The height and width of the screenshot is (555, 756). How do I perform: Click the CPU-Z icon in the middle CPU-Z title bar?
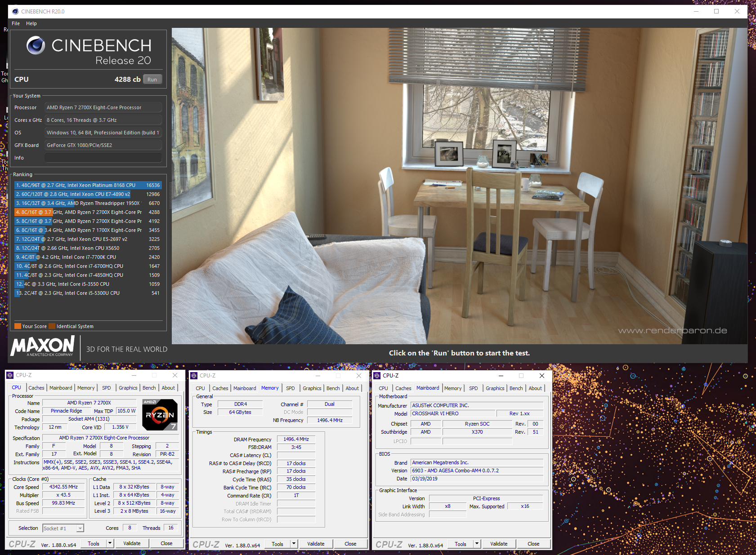click(x=194, y=376)
